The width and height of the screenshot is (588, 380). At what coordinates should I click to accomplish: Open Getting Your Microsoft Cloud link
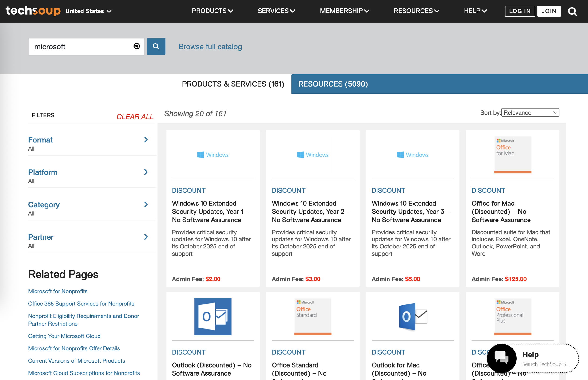point(64,336)
